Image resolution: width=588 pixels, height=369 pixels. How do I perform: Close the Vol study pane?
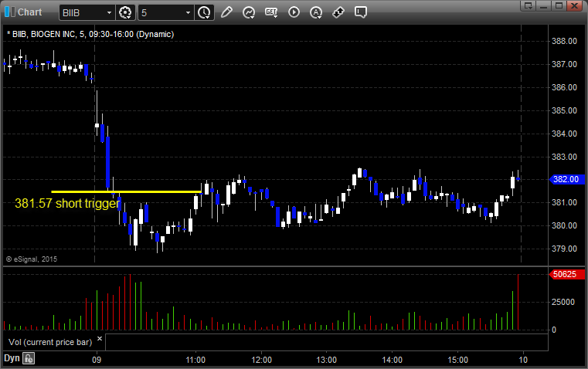pos(100,339)
